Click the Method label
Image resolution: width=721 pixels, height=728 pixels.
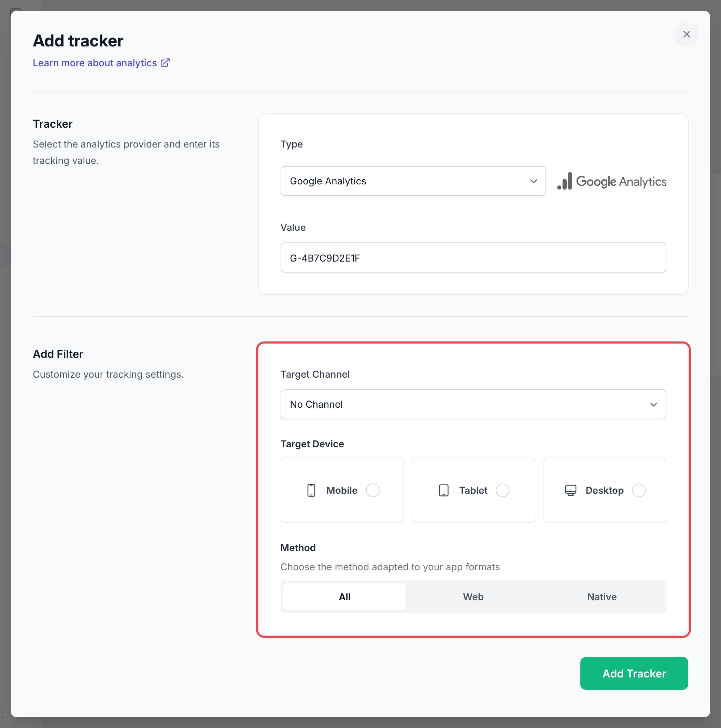[x=298, y=548]
